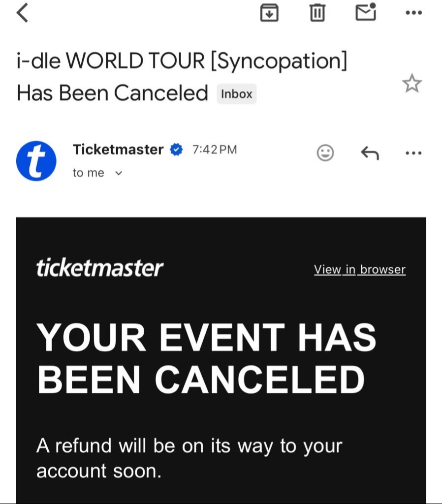
Task: Tap the email subject title text
Action: (182, 76)
